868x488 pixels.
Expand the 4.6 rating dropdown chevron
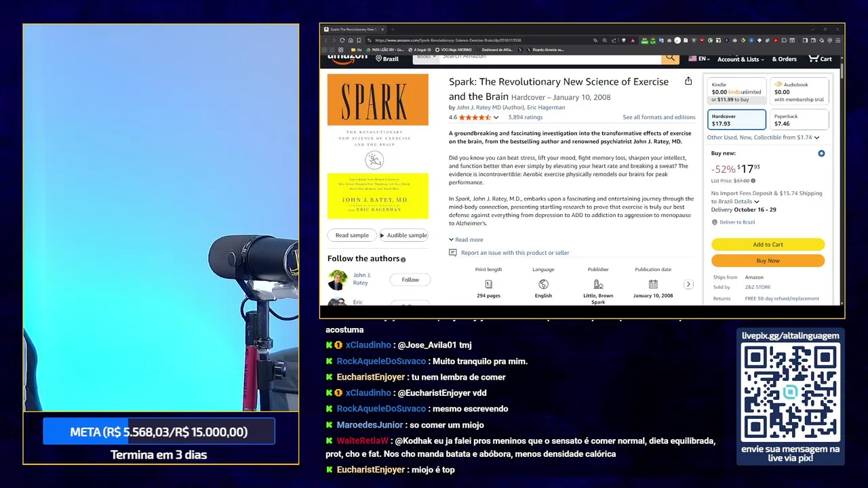point(496,118)
